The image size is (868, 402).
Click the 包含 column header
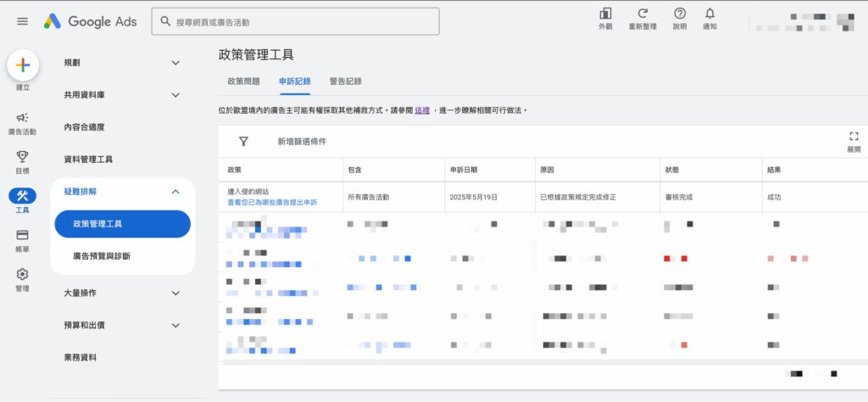(x=355, y=170)
